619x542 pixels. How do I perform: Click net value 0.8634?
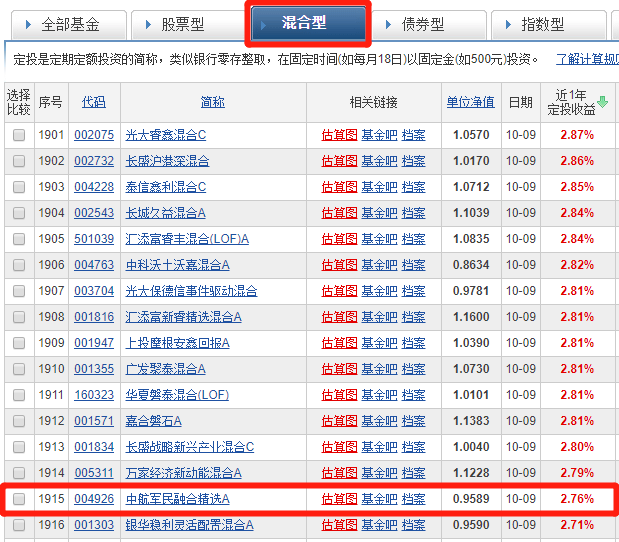click(471, 265)
